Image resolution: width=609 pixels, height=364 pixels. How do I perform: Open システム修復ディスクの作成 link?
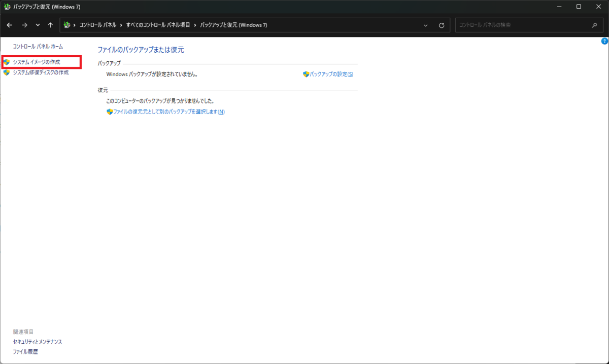pos(41,72)
